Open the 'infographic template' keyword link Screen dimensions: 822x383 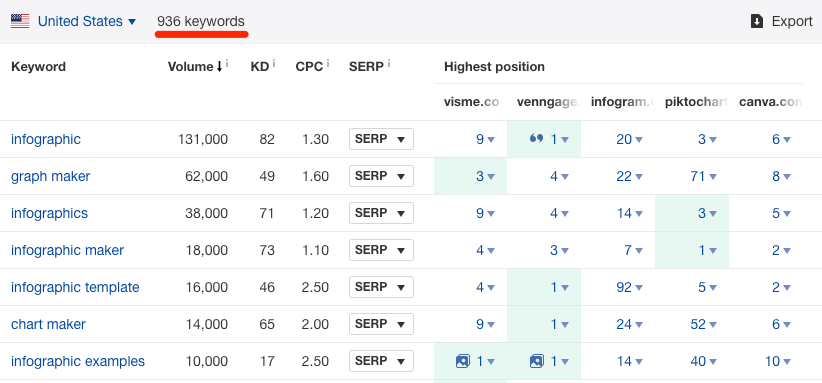(75, 288)
